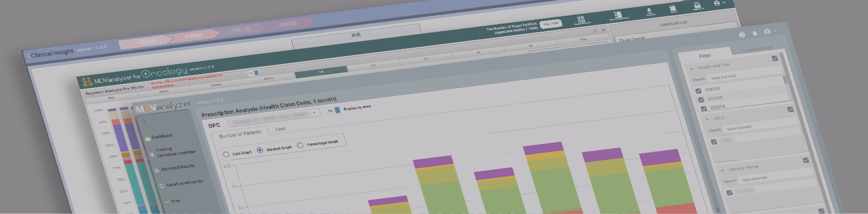Open Area item in the sidebar
The image size is (868, 214).
click(x=173, y=201)
